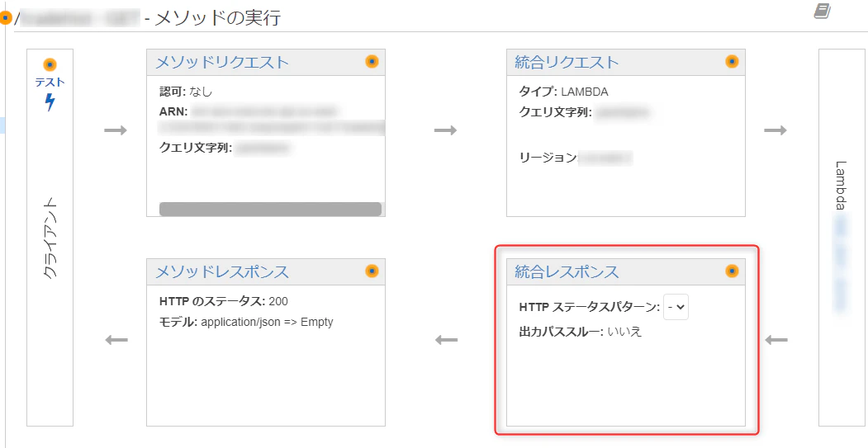
Task: Run the テスト lightning bolt icon
Action: coord(50,101)
